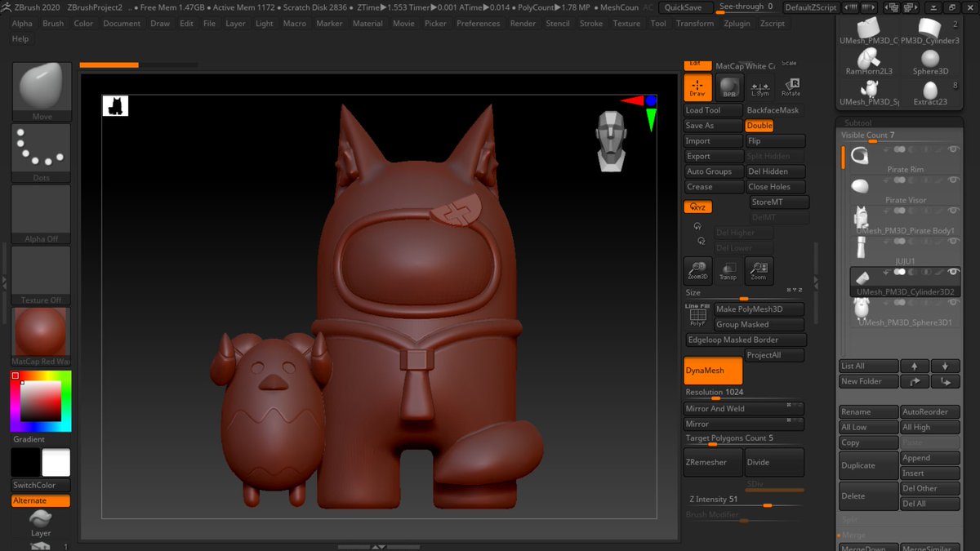Screen dimensions: 980x551
Task: Hide the Pirate Visor subtool with eye icon
Action: click(953, 180)
